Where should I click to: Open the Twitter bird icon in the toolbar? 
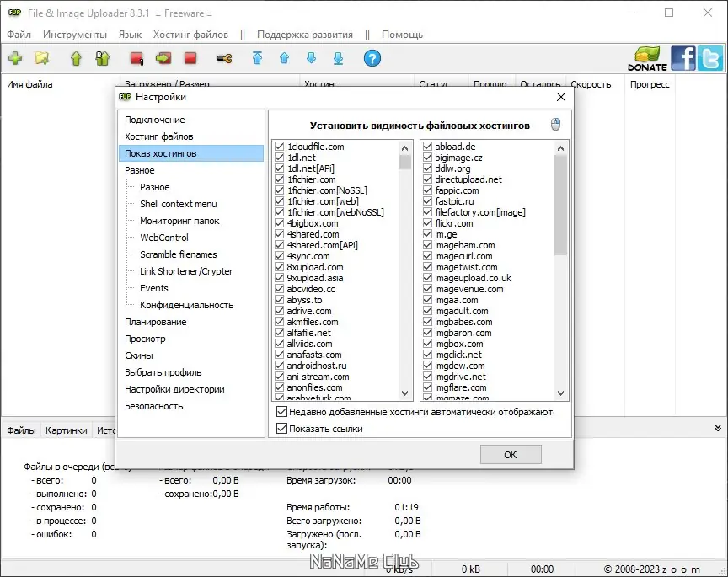tap(710, 58)
